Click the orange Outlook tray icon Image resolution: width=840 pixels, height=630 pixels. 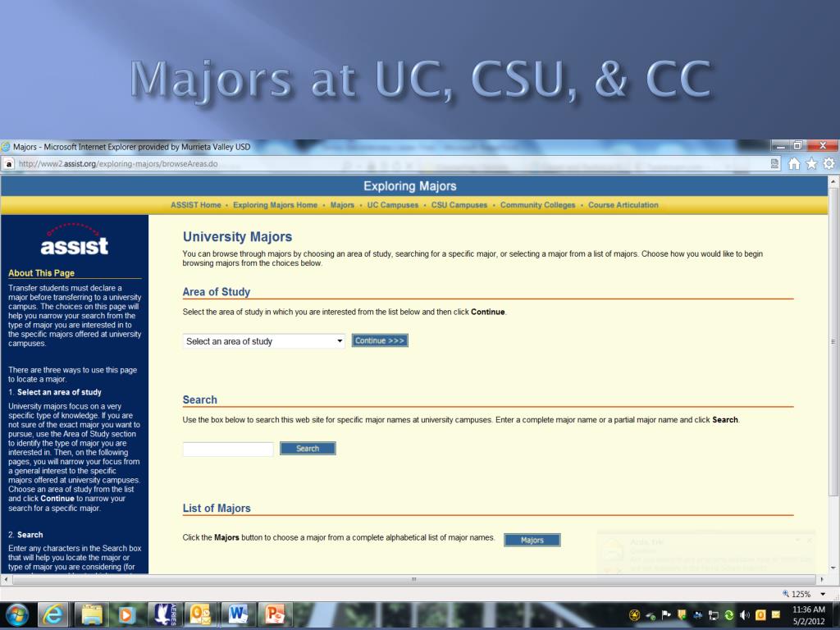click(x=760, y=615)
